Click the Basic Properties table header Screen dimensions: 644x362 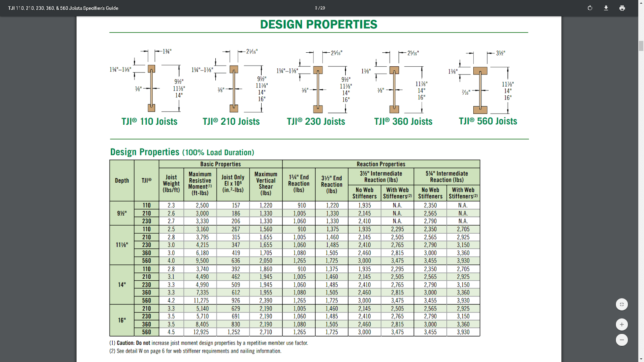[221, 164]
